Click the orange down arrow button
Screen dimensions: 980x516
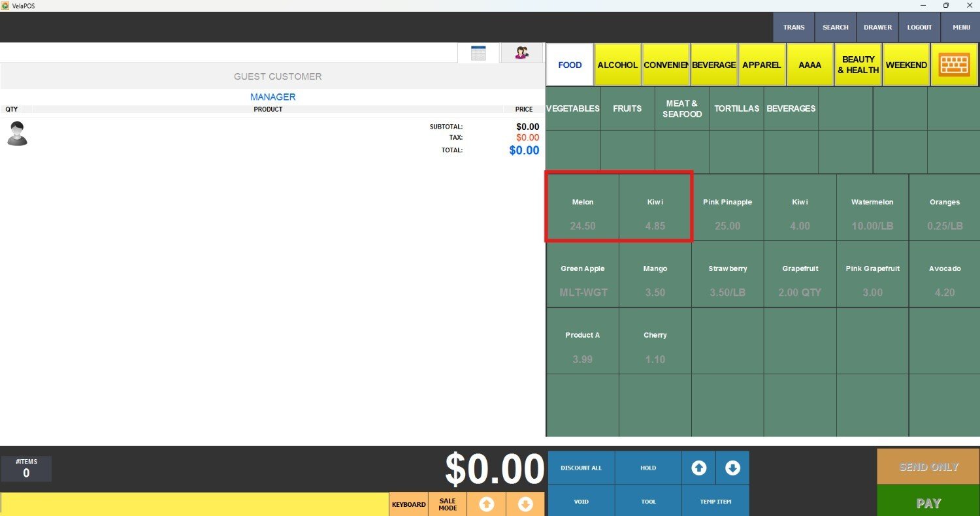(525, 504)
